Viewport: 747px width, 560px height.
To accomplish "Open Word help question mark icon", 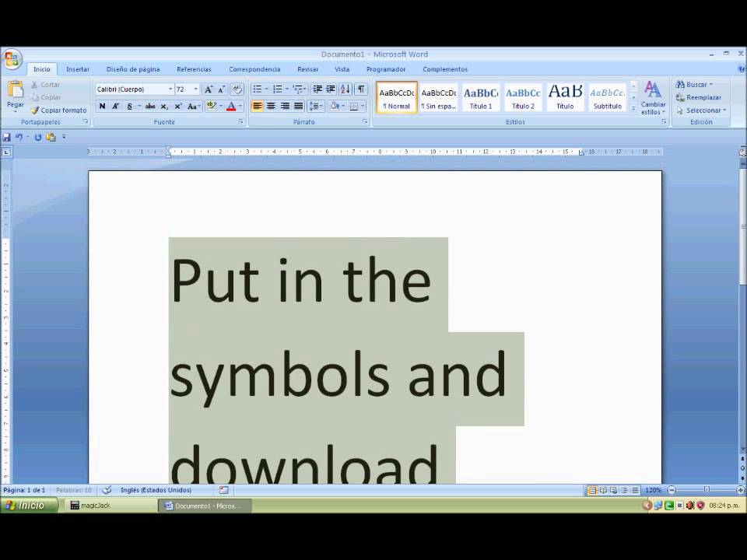I will [x=742, y=69].
